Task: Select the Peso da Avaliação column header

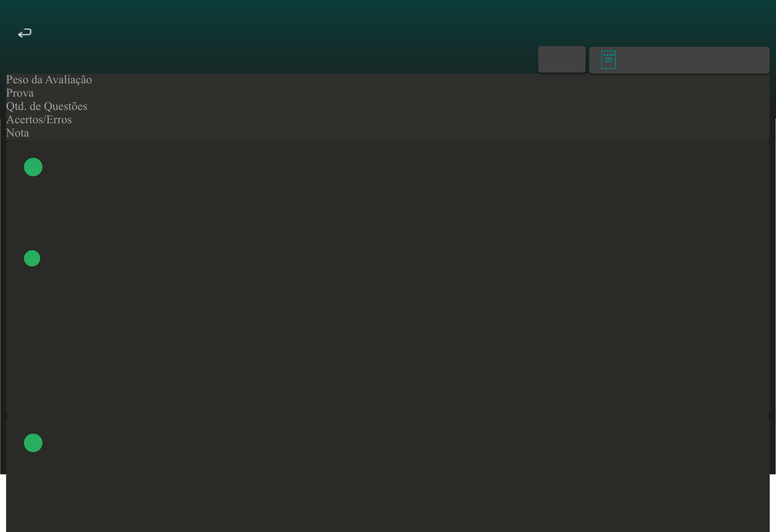Action: pos(49,80)
